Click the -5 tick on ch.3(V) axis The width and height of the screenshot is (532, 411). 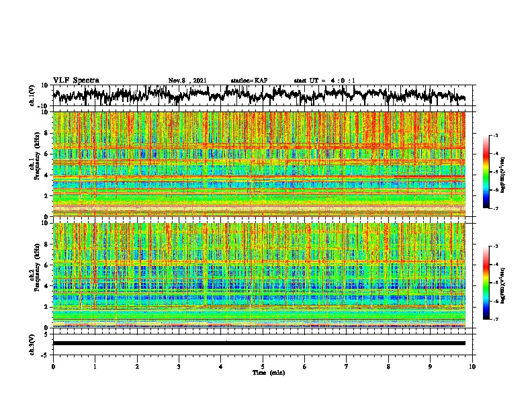point(45,355)
